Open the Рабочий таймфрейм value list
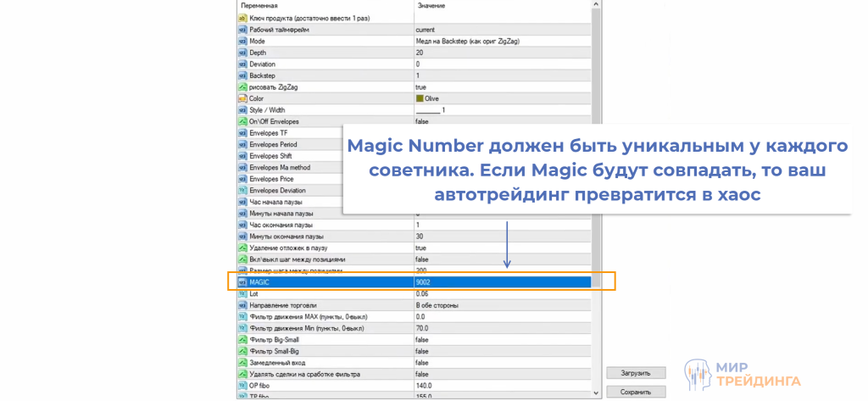The width and height of the screenshot is (868, 401). [x=500, y=30]
